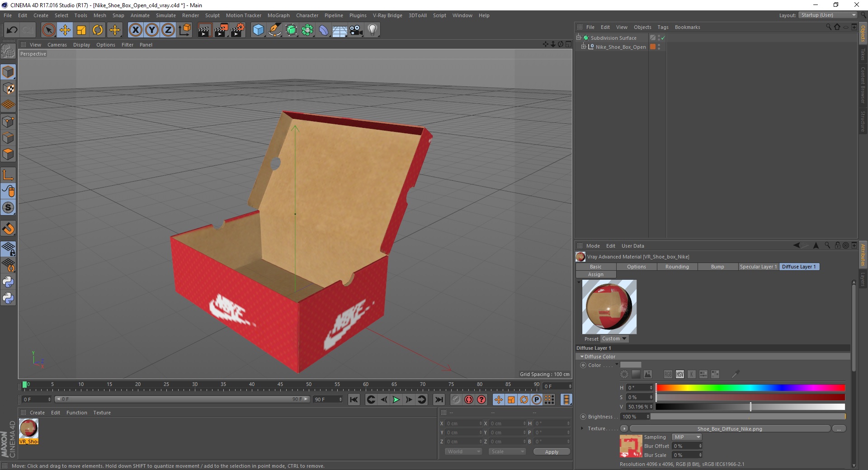Click the Hue rainbow slider
The height and width of the screenshot is (470, 868).
pyautogui.click(x=750, y=388)
